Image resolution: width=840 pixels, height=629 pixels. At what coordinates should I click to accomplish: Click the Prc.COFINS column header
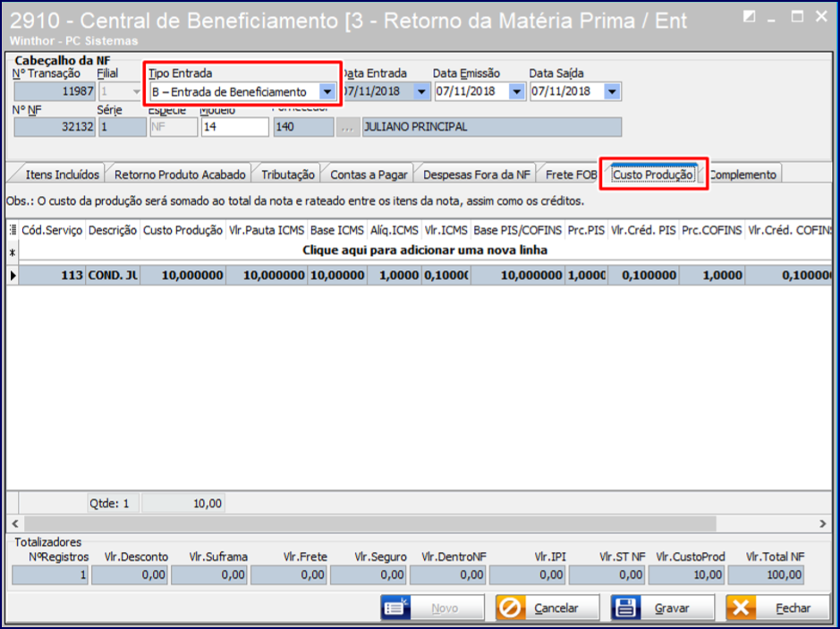click(712, 230)
